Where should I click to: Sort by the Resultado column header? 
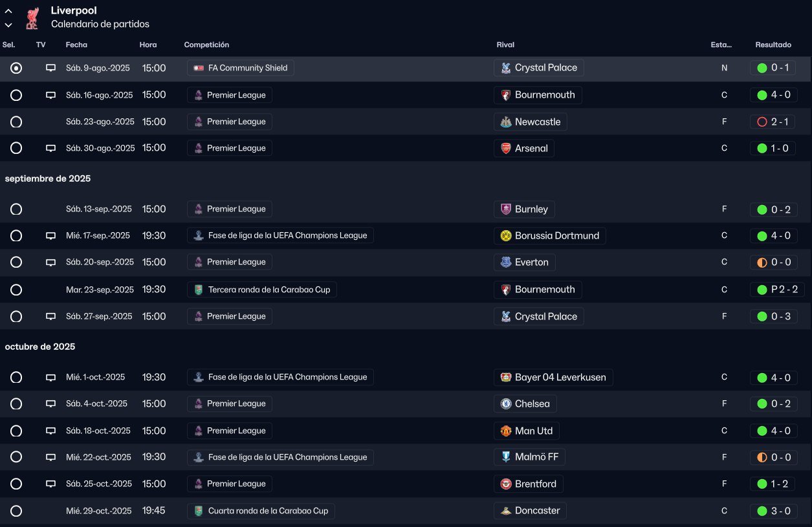coord(773,45)
